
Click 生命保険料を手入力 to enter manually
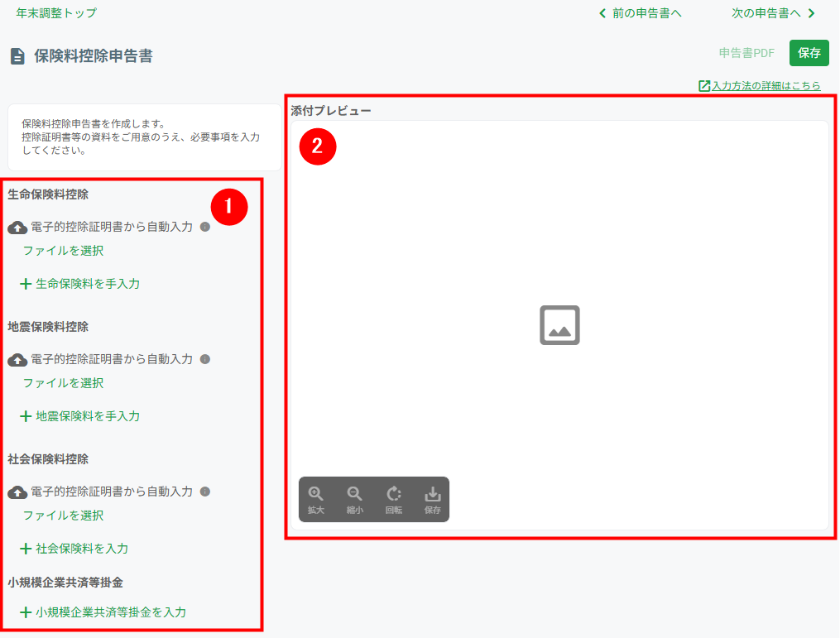pos(84,285)
